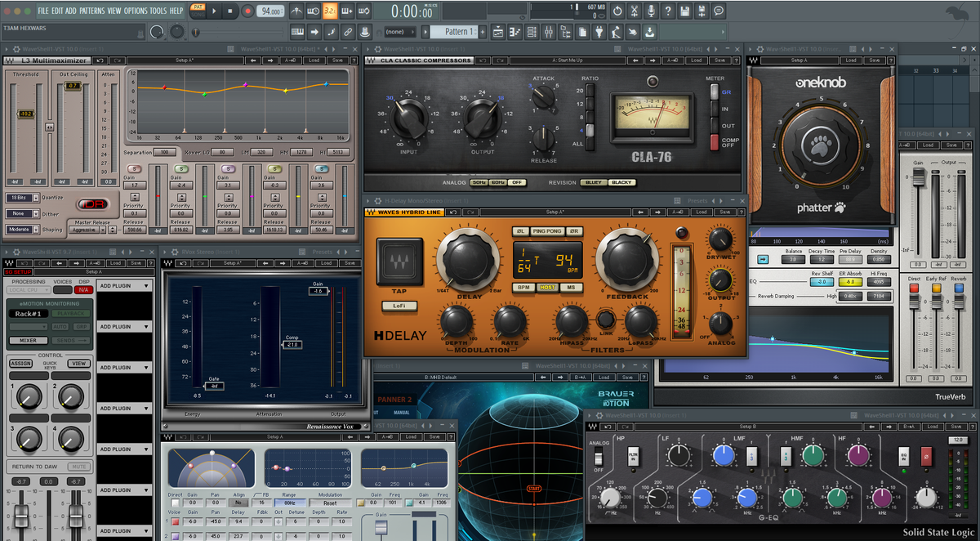This screenshot has width=980, height=541.
Task: Click the TAP button on H-Delay
Action: 400,262
